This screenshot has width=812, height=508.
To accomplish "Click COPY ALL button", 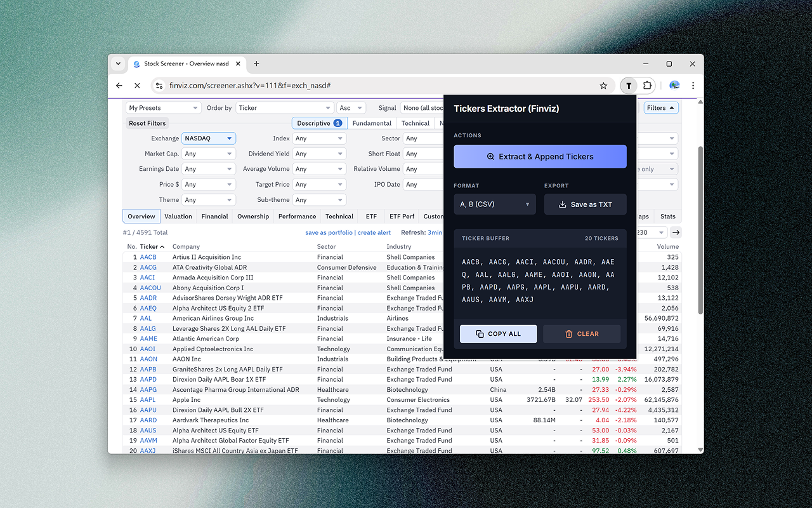I will point(499,334).
